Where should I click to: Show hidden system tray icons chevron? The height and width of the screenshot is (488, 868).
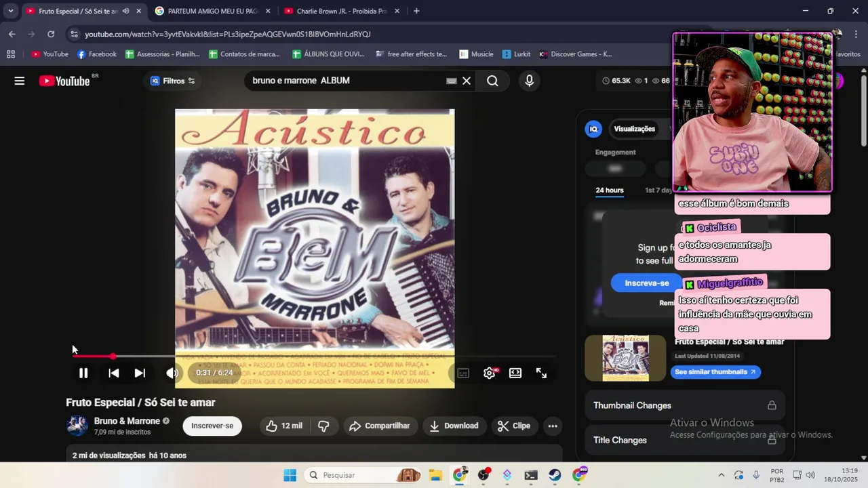[x=721, y=475]
